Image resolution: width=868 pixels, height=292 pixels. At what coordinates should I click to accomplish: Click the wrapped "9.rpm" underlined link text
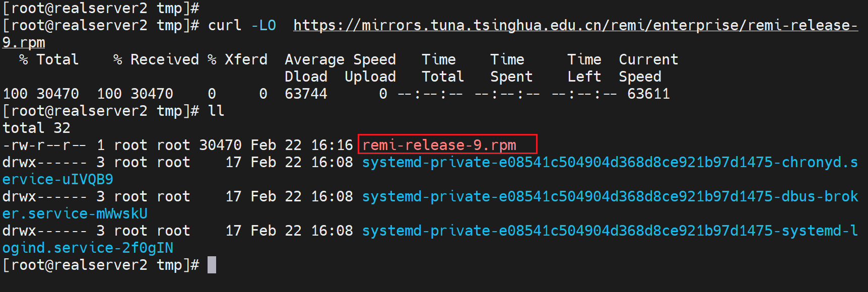point(24,42)
